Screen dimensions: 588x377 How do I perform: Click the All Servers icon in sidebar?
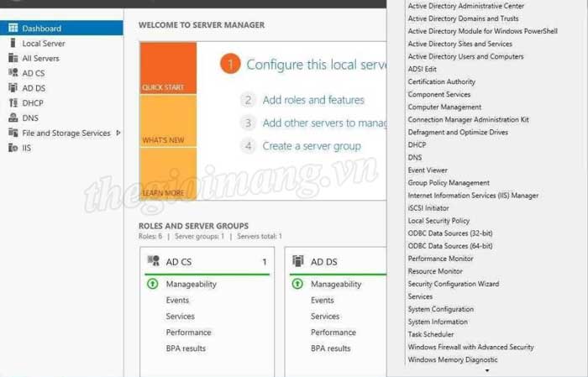[x=13, y=58]
